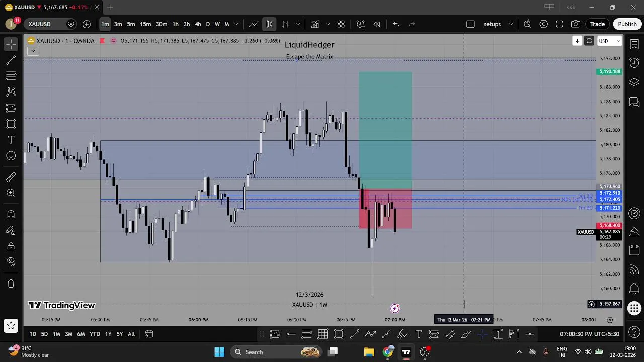
Task: Switch to the 4h timeframe
Action: [x=198, y=24]
